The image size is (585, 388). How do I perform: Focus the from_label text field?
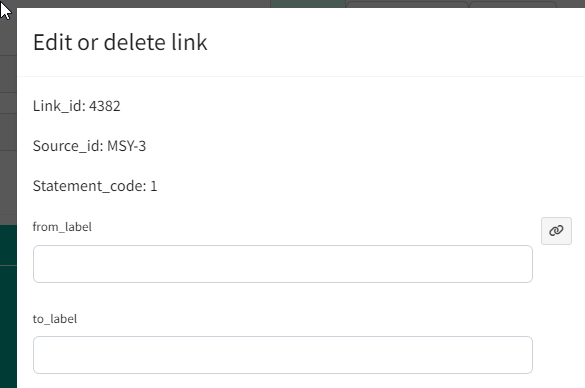pyautogui.click(x=283, y=264)
